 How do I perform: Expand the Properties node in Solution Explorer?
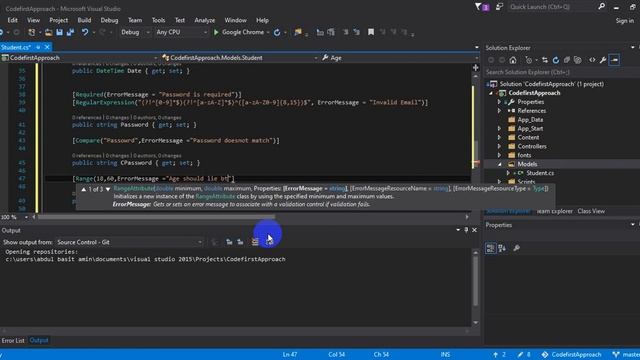point(499,102)
